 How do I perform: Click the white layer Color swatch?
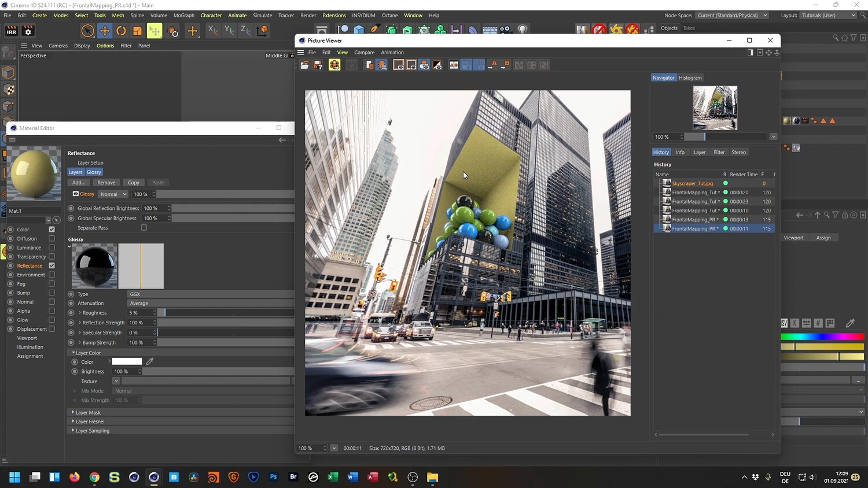(x=127, y=361)
